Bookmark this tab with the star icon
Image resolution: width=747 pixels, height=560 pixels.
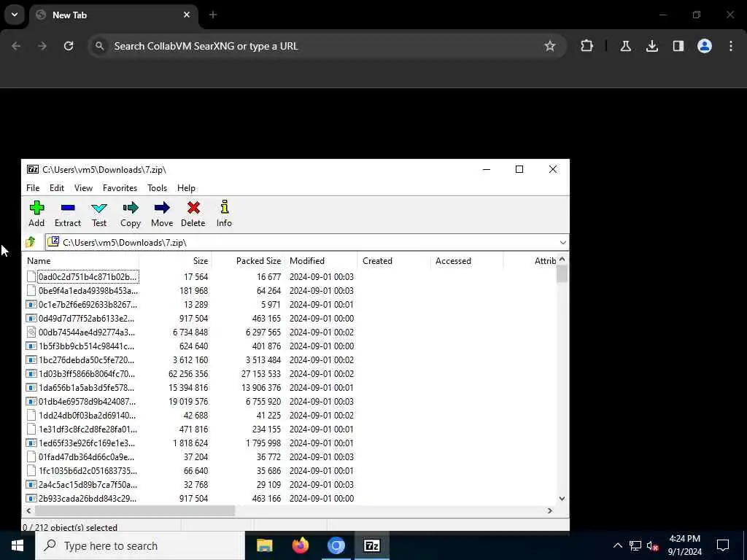click(x=550, y=46)
